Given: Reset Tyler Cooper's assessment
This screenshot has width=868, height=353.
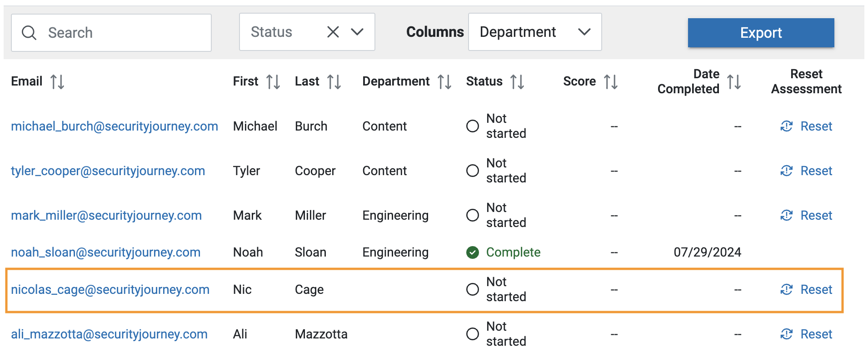Looking at the screenshot, I should (x=807, y=171).
